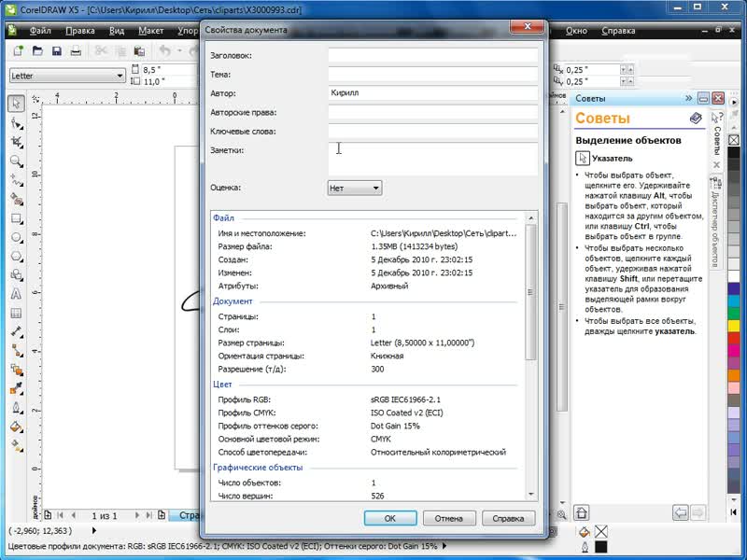Select the Fill bucket tool
The width and height of the screenshot is (747, 560).
pyautogui.click(x=16, y=427)
